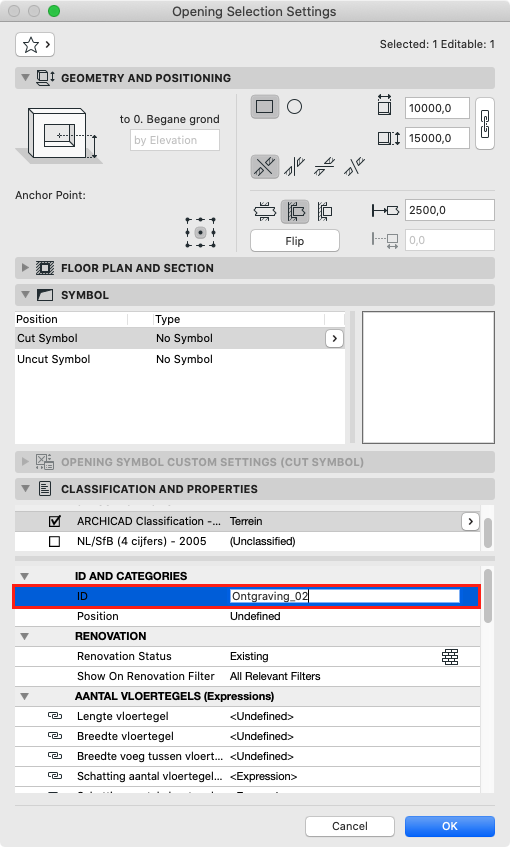The height and width of the screenshot is (847, 510).
Task: Select the Renovation Status row
Action: click(247, 656)
